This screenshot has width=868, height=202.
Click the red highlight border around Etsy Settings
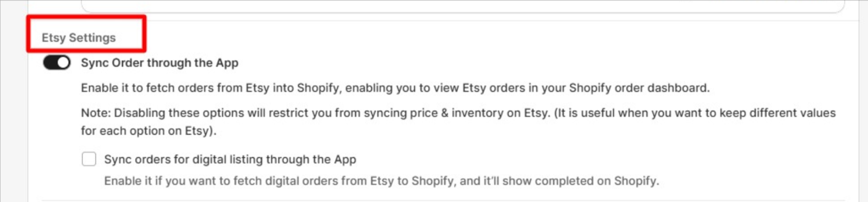click(x=86, y=17)
